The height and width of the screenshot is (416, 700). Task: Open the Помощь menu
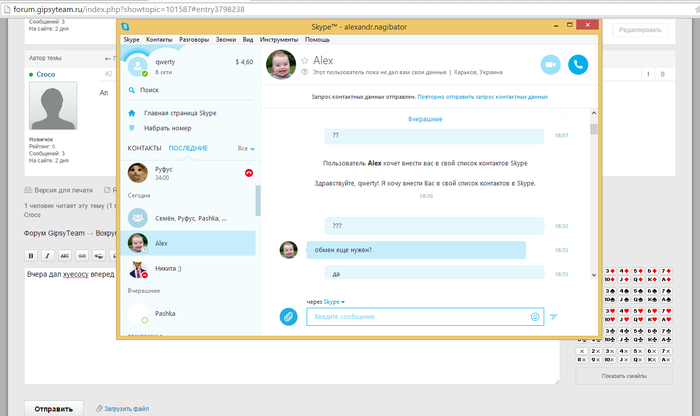[x=317, y=40]
